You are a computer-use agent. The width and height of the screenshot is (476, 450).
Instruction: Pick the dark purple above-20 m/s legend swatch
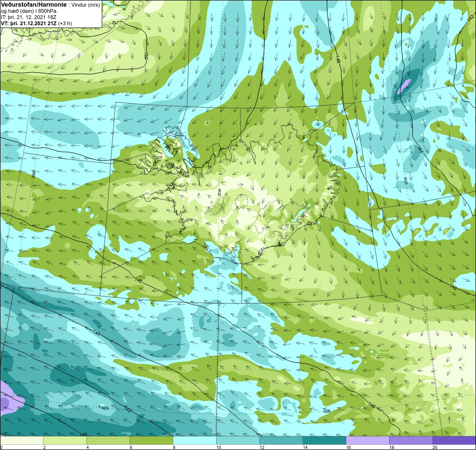pyautogui.click(x=455, y=440)
